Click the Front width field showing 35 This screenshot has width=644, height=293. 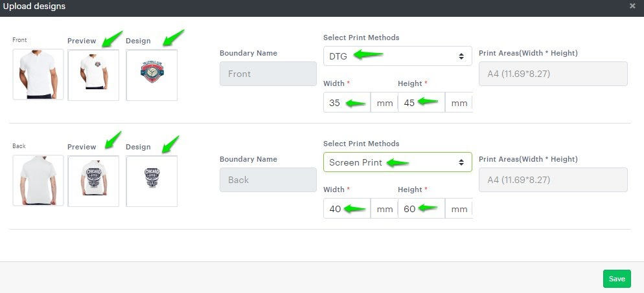[347, 102]
